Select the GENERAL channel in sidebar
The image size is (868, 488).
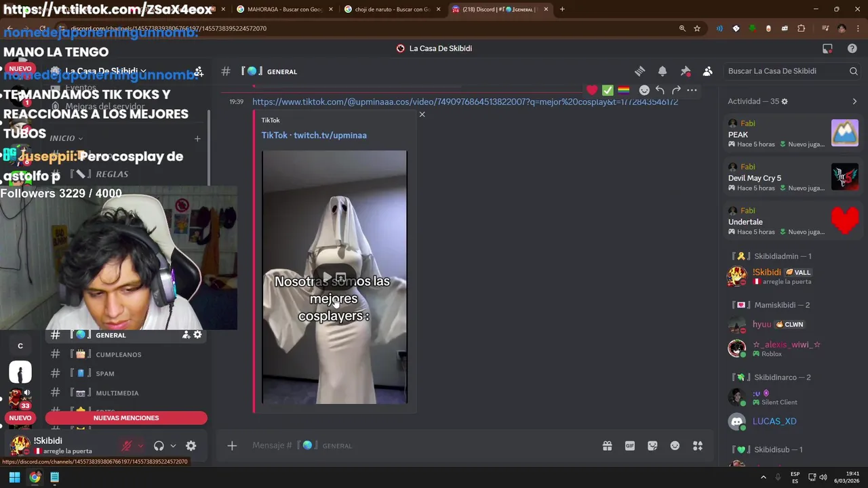[125, 335]
